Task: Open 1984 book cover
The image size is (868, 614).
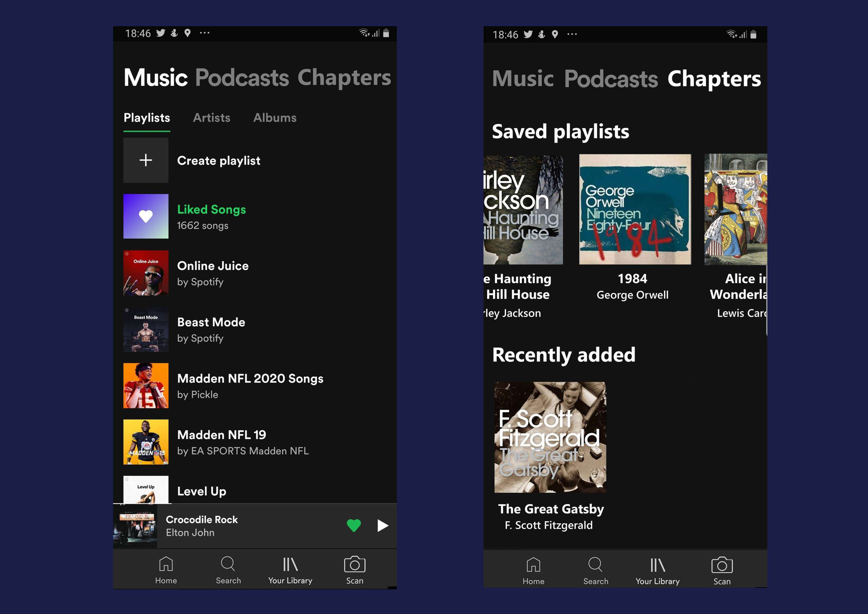Action: pos(635,209)
